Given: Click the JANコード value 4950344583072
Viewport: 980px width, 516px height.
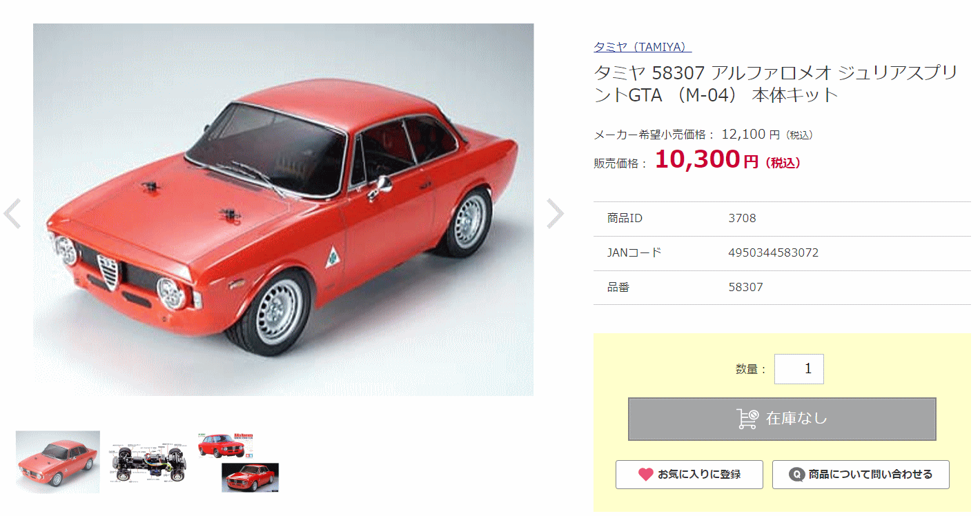Looking at the screenshot, I should point(774,252).
